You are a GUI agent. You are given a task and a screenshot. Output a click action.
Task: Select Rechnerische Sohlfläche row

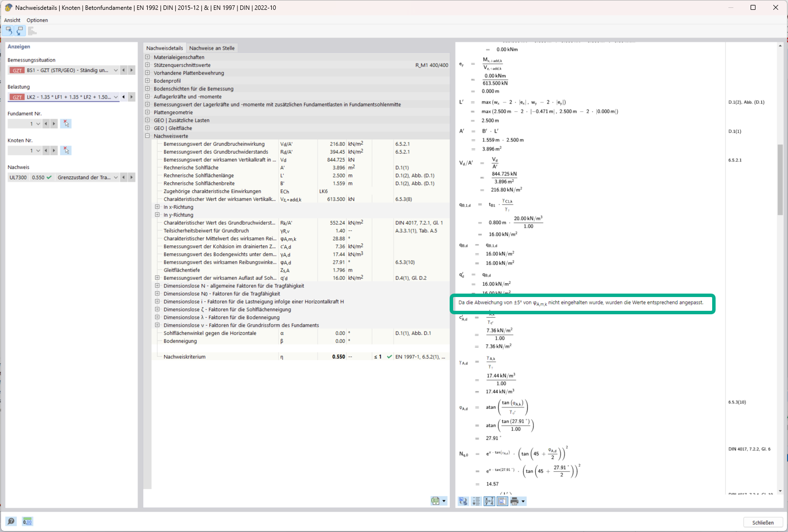pyautogui.click(x=301, y=167)
